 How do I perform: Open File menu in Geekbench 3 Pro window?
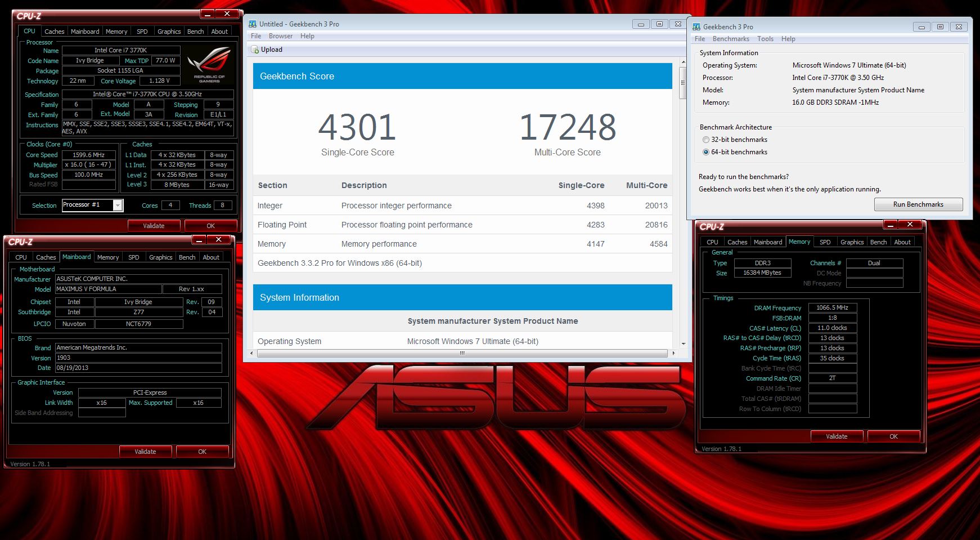click(x=700, y=39)
